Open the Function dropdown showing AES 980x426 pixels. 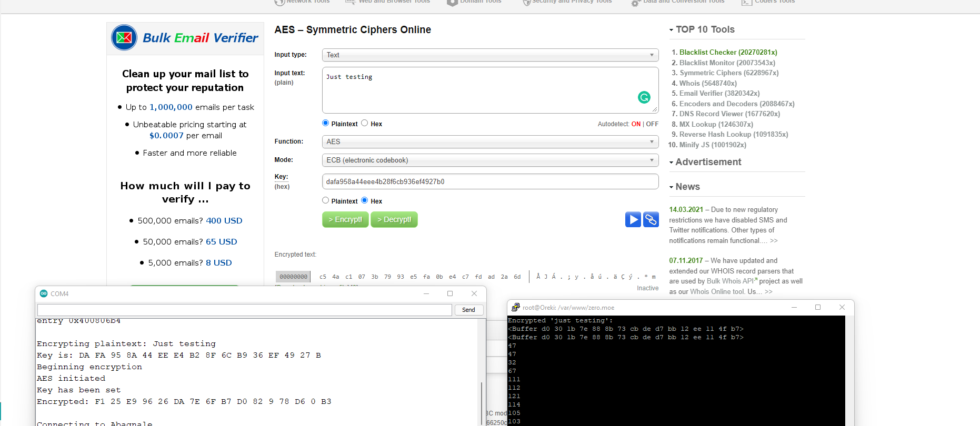tap(490, 141)
